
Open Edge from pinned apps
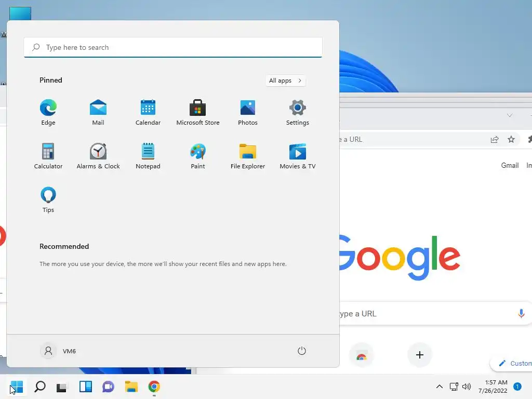48,113
